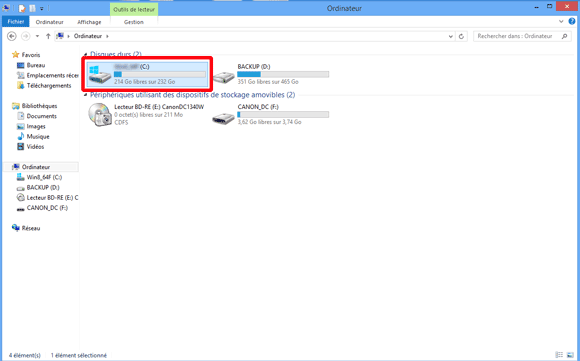Click Ordinateur in the address bar breadcrumb
The width and height of the screenshot is (580, 361).
pos(88,36)
